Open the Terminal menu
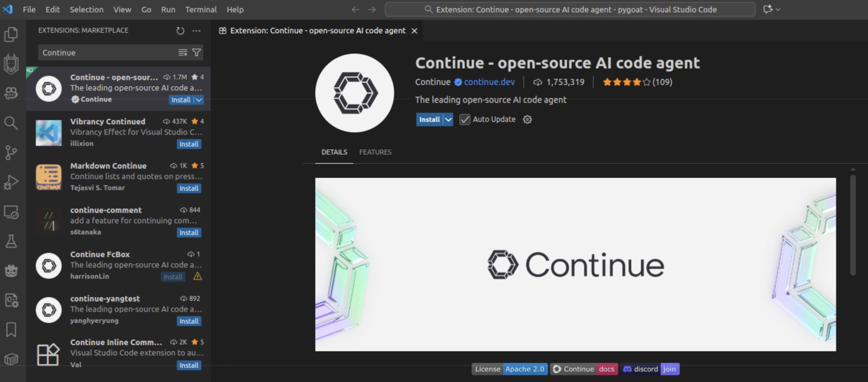Image resolution: width=868 pixels, height=382 pixels. [x=201, y=9]
